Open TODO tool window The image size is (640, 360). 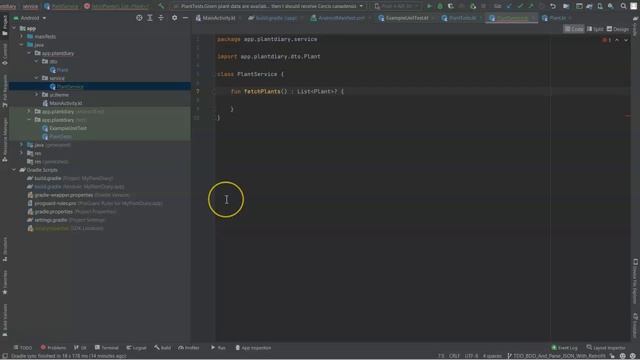coord(22,348)
